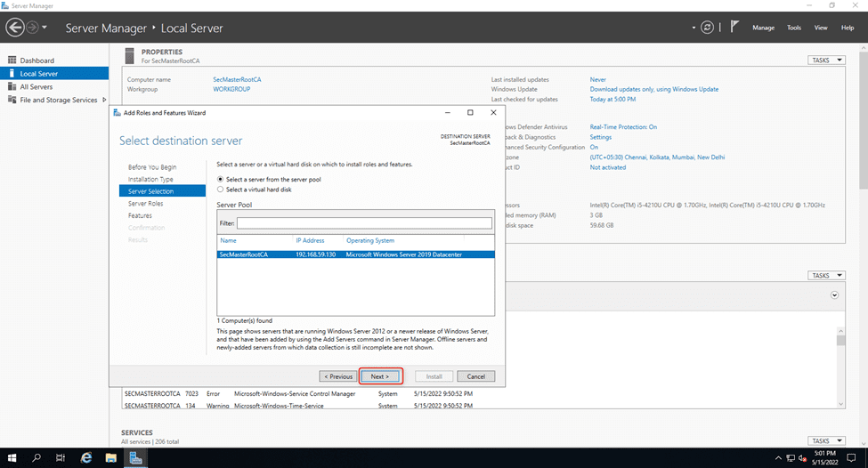Select SecMasterRootCA row in server pool

coord(355,254)
